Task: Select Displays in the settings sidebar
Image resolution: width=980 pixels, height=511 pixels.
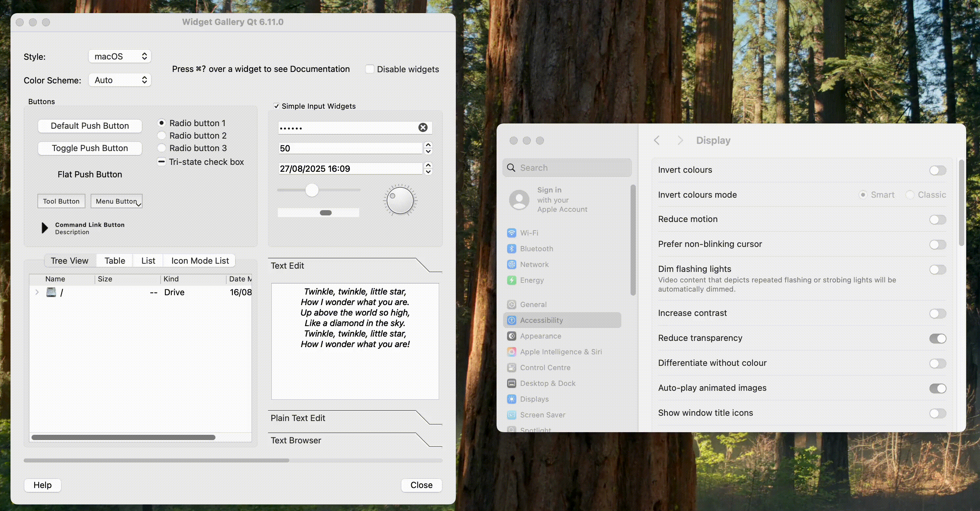Action: pyautogui.click(x=534, y=399)
